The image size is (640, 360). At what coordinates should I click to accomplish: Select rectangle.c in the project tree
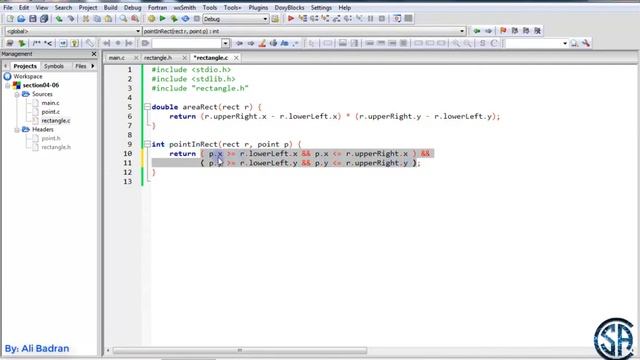click(x=56, y=121)
